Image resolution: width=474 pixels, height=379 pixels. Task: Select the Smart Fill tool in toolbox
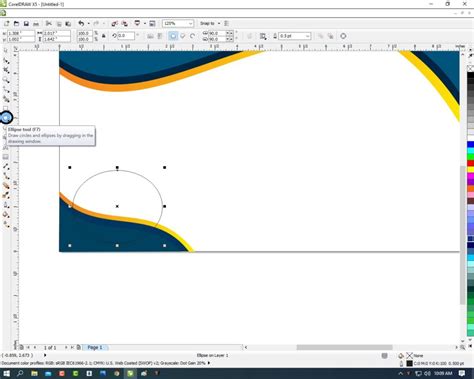tap(6, 99)
